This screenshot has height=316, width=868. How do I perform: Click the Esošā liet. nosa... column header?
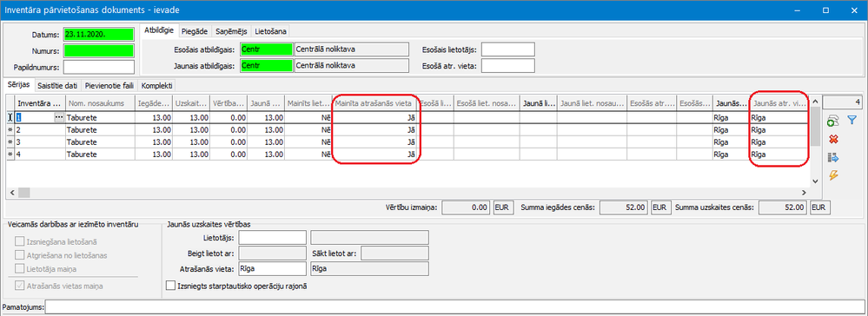[x=487, y=103]
